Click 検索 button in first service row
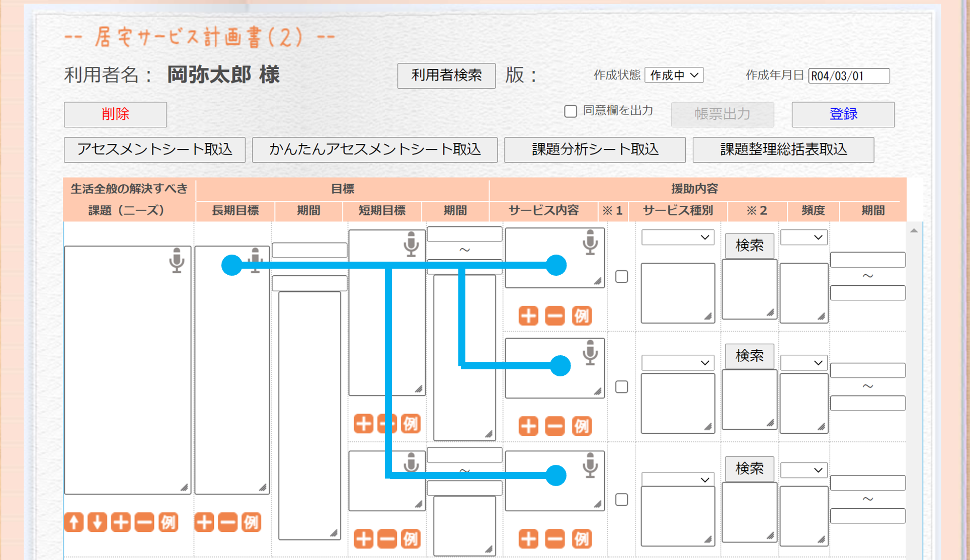The width and height of the screenshot is (970, 560). coord(749,246)
